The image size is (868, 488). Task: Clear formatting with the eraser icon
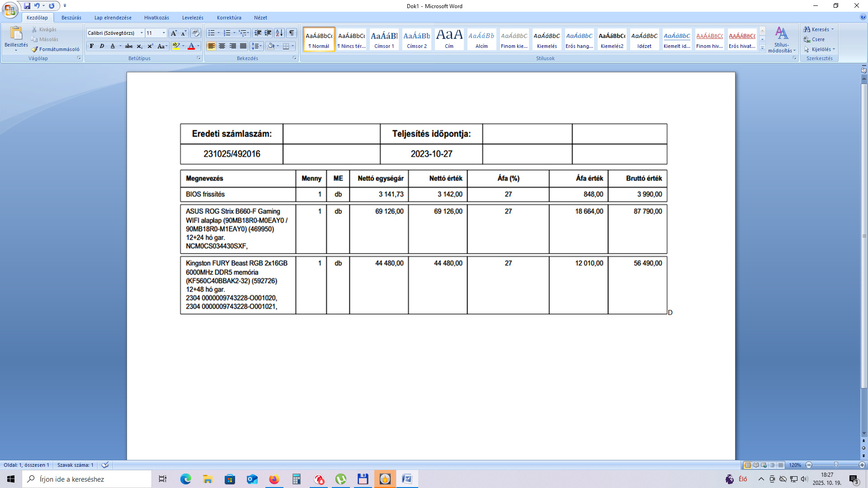195,33
